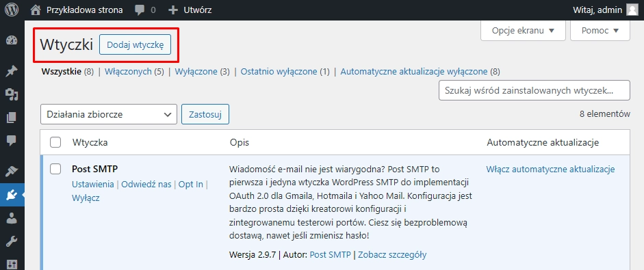The image size is (644, 270).
Task: Open Users sidebar icon
Action: (12, 218)
